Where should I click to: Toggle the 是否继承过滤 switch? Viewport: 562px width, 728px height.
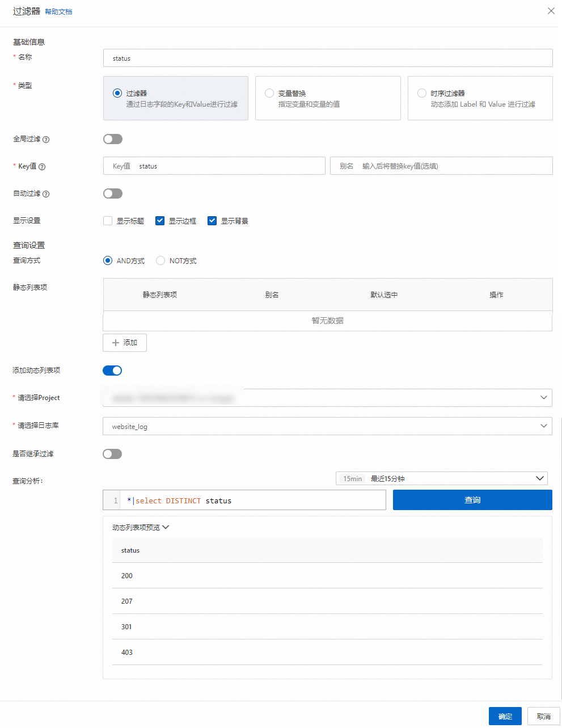click(112, 454)
